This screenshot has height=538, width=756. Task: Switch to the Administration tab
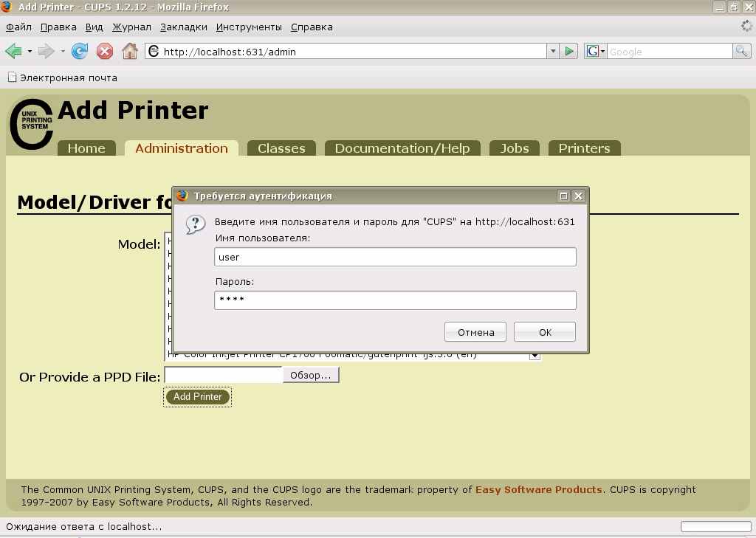coord(182,148)
